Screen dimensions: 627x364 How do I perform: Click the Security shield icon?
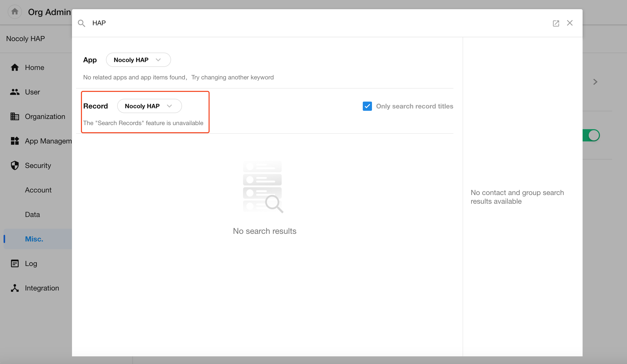[15, 165]
